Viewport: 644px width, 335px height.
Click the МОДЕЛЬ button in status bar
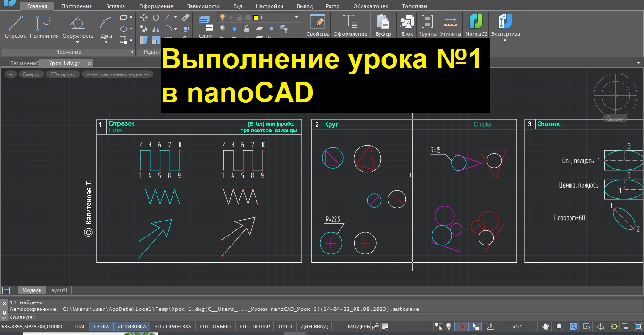coord(359,327)
